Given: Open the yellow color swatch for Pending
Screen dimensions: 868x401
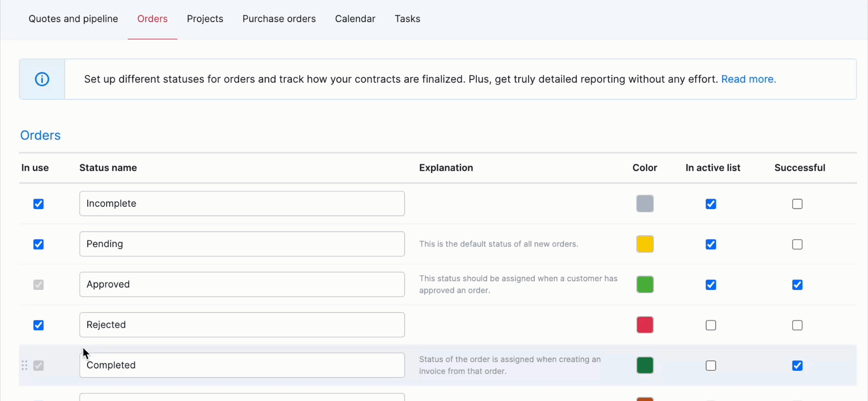Looking at the screenshot, I should (x=645, y=244).
